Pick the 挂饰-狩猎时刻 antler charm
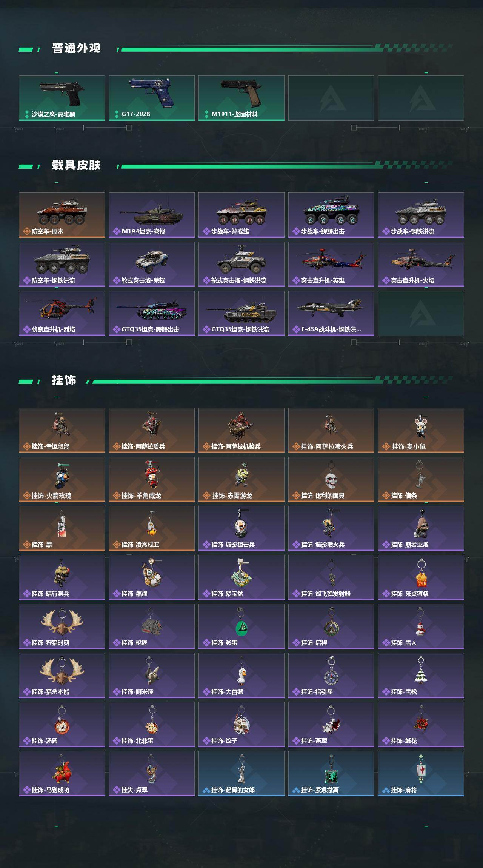 [x=62, y=626]
